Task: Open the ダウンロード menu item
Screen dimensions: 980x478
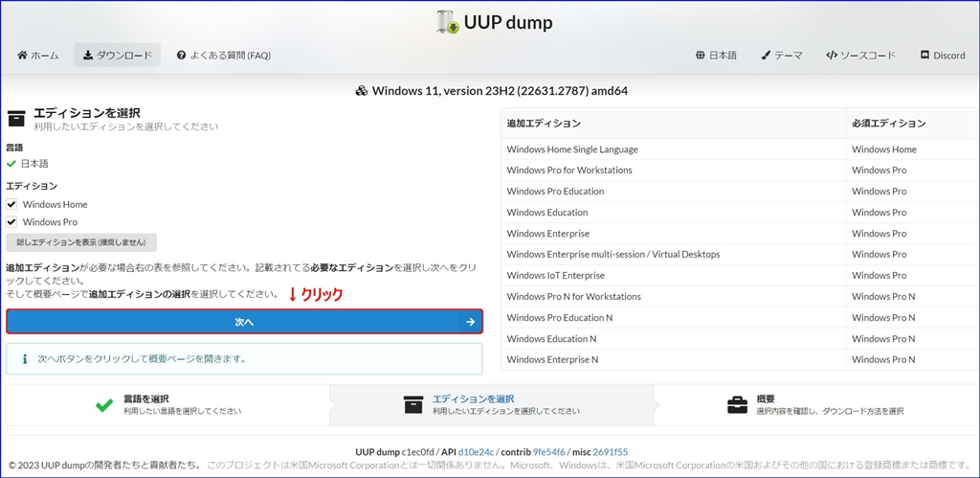Action: tap(118, 55)
